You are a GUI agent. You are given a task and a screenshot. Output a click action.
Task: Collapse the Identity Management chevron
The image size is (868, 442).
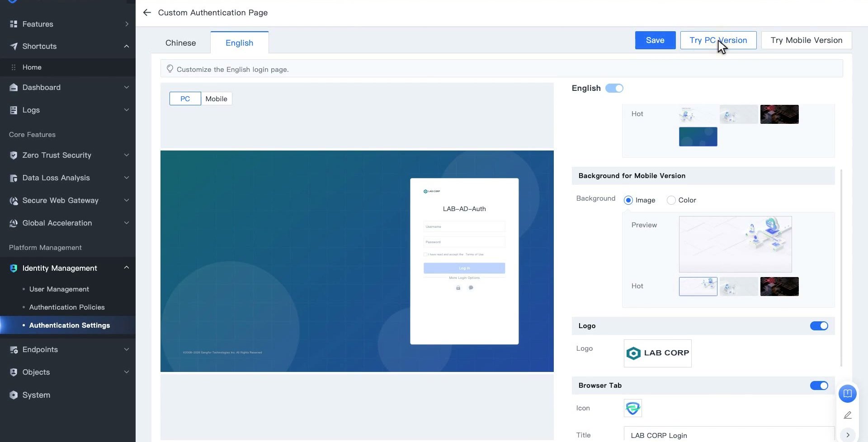pyautogui.click(x=127, y=268)
